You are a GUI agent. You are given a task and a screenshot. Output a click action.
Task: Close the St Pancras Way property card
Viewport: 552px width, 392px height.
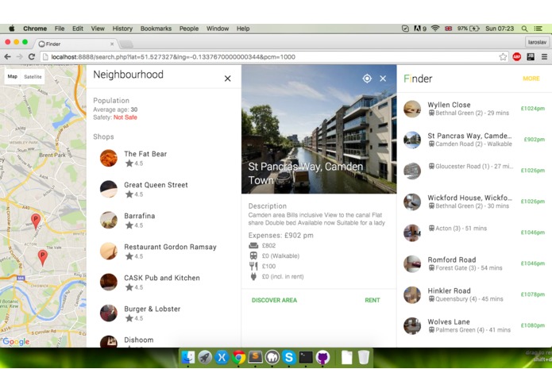point(383,79)
